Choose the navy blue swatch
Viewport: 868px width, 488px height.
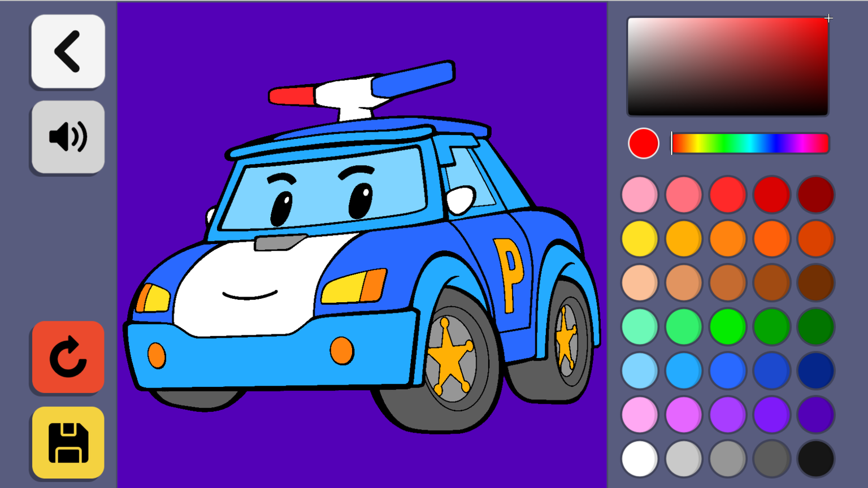pyautogui.click(x=815, y=371)
